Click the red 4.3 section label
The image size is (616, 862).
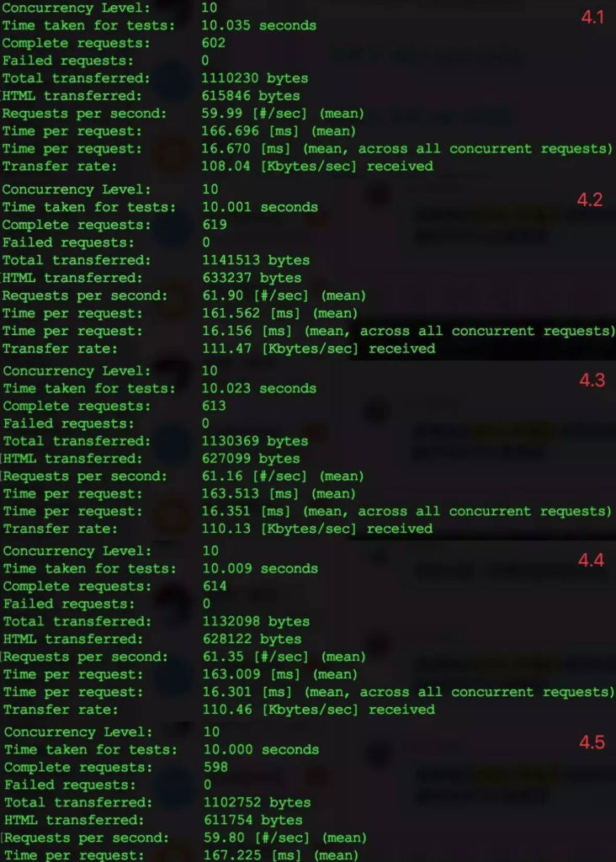(592, 380)
